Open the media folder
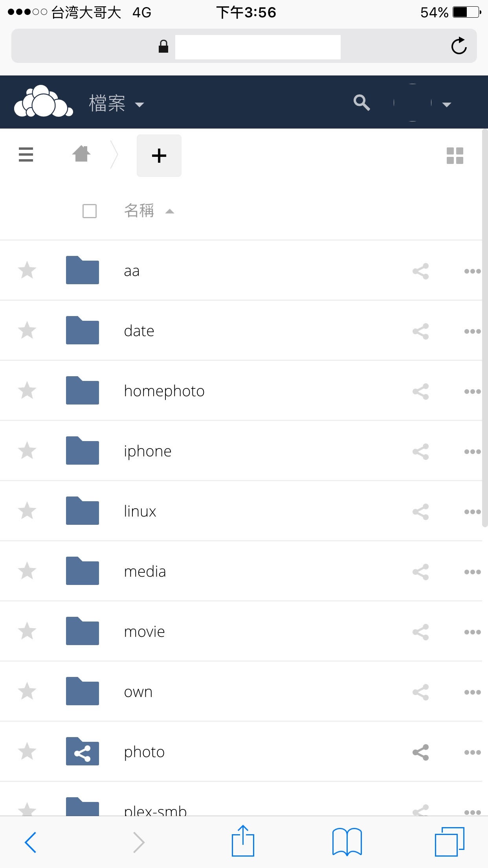488x868 pixels. point(145,572)
